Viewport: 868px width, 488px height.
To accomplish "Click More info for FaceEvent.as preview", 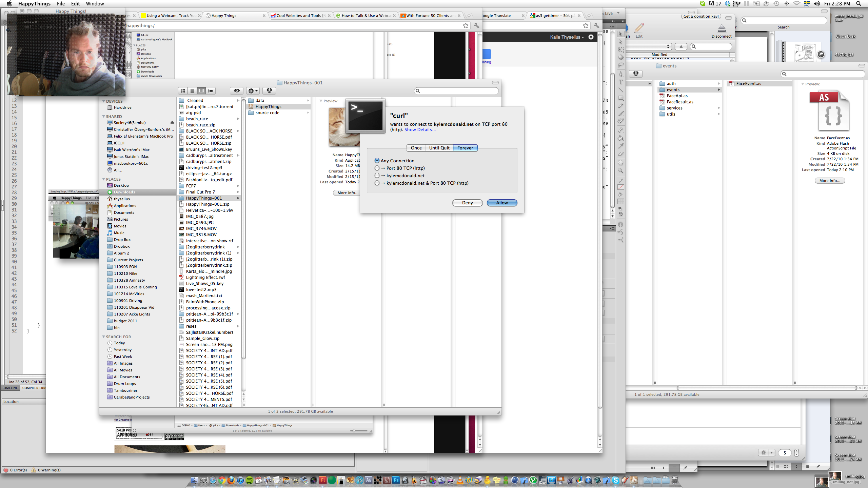I will point(830,181).
